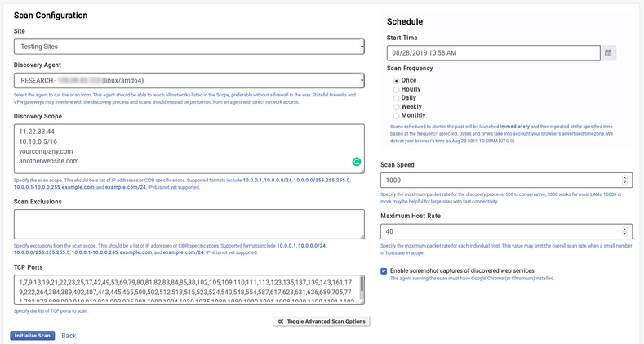Image resolution: width=644 pixels, height=344 pixels.
Task: Click the Google Chrome requirement hint text
Action: coord(472,279)
